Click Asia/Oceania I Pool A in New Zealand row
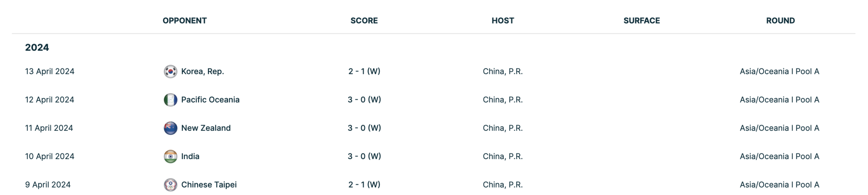This screenshot has height=195, width=868. pyautogui.click(x=779, y=128)
